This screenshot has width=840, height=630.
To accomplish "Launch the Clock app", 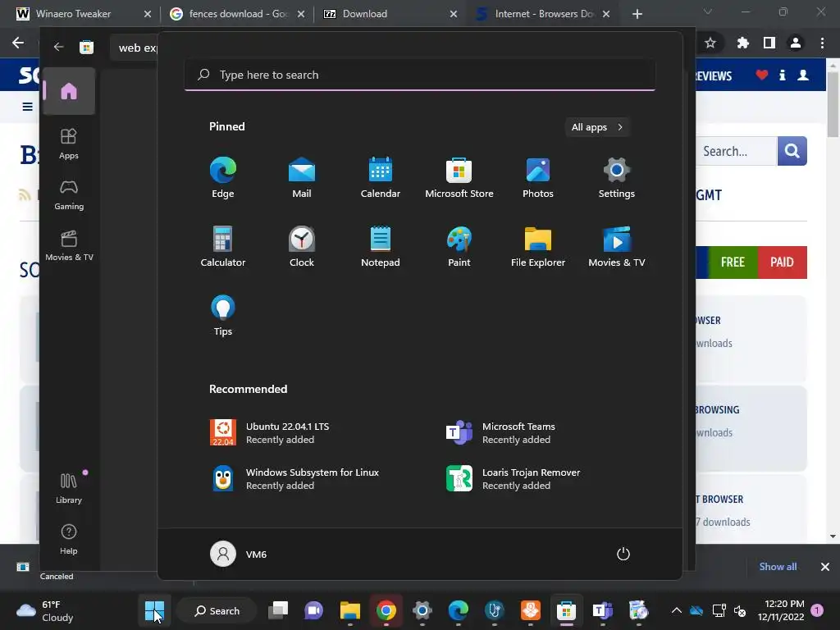I will pos(302,246).
